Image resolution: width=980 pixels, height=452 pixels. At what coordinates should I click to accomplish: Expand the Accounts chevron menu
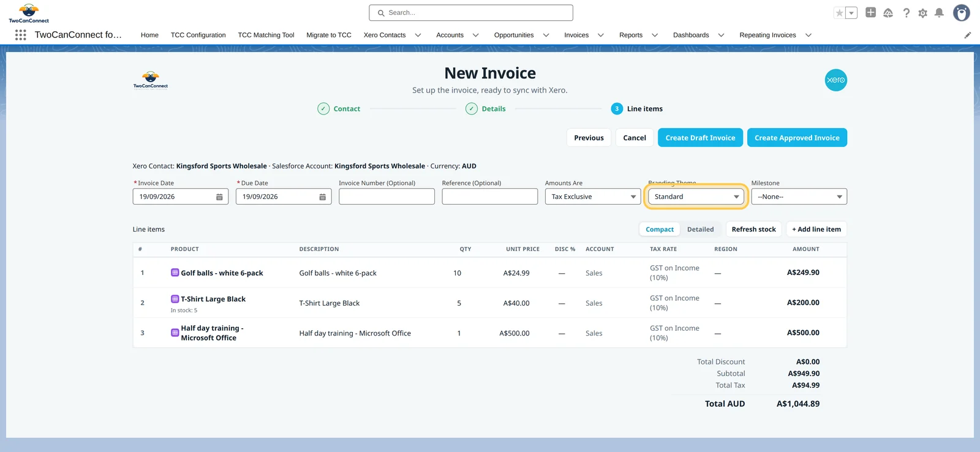tap(475, 35)
